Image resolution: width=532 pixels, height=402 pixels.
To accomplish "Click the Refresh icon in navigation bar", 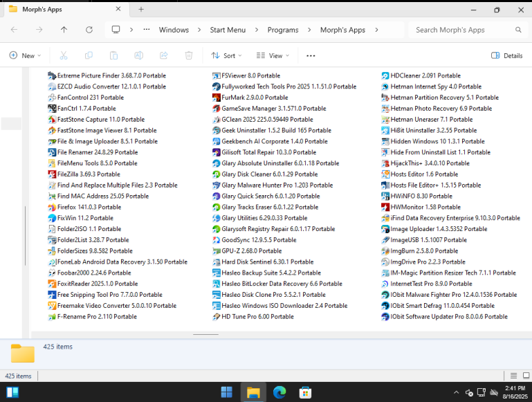I will pyautogui.click(x=89, y=30).
